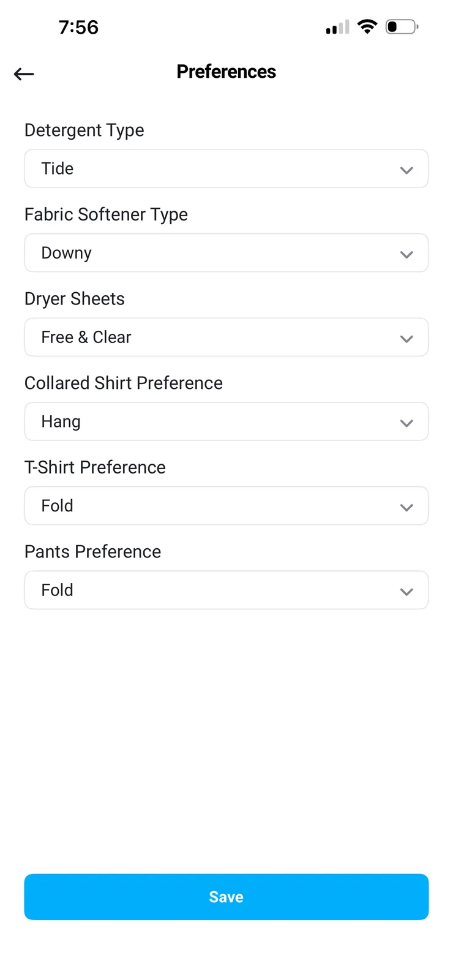Click the Dryer Sheets chevron arrow

click(406, 339)
